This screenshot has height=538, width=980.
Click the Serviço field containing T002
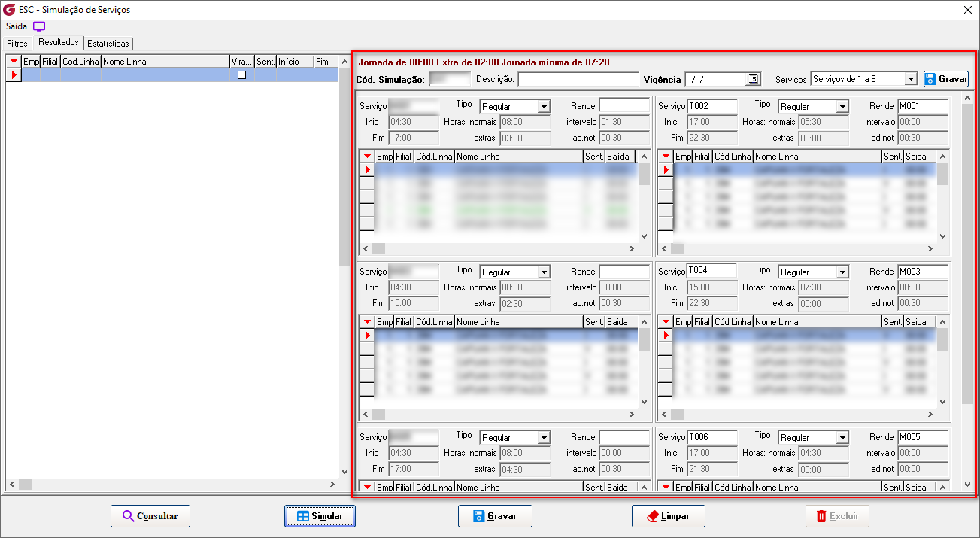[711, 106]
